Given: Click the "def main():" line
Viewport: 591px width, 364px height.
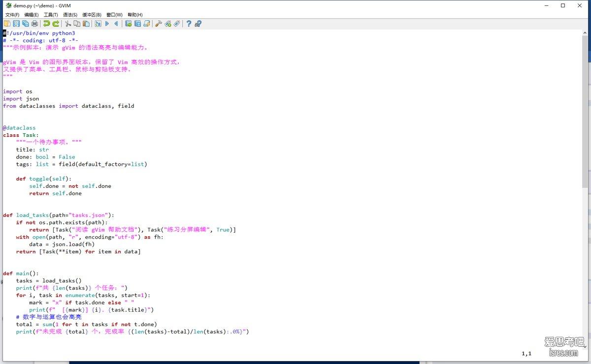Looking at the screenshot, I should point(21,273).
